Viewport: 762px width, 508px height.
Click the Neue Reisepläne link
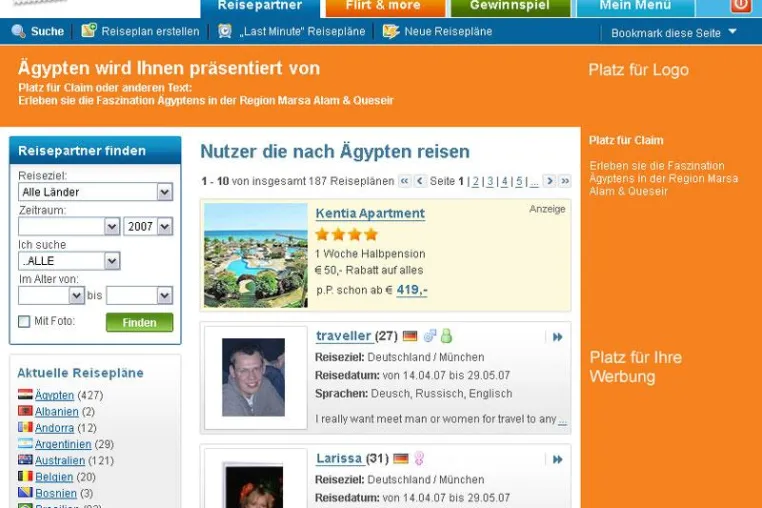point(448,31)
